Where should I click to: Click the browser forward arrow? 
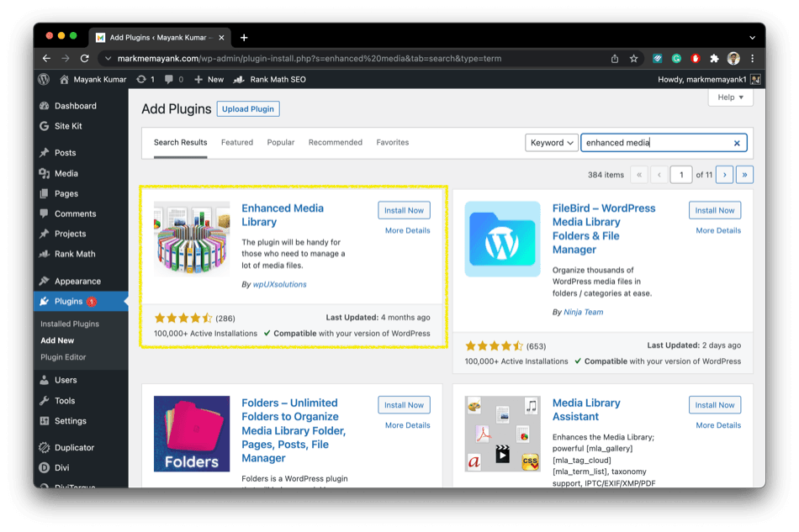point(66,59)
